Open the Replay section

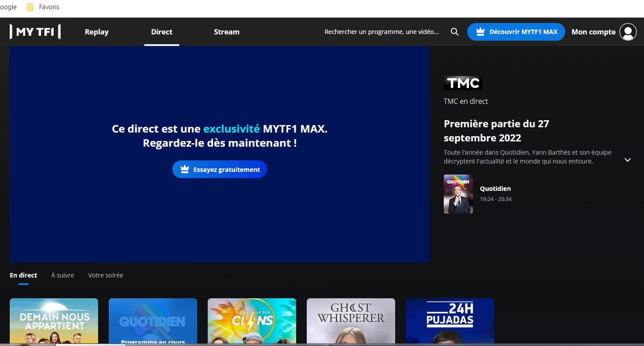coord(97,32)
